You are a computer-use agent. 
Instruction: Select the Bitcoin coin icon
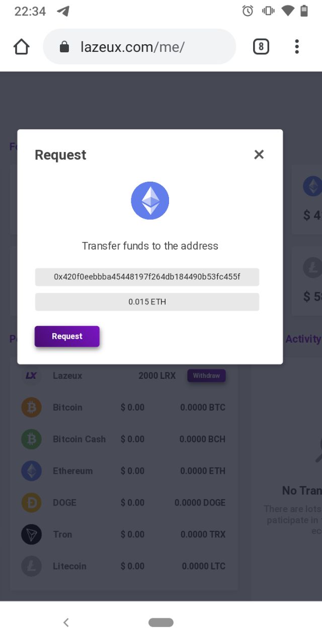[31, 407]
